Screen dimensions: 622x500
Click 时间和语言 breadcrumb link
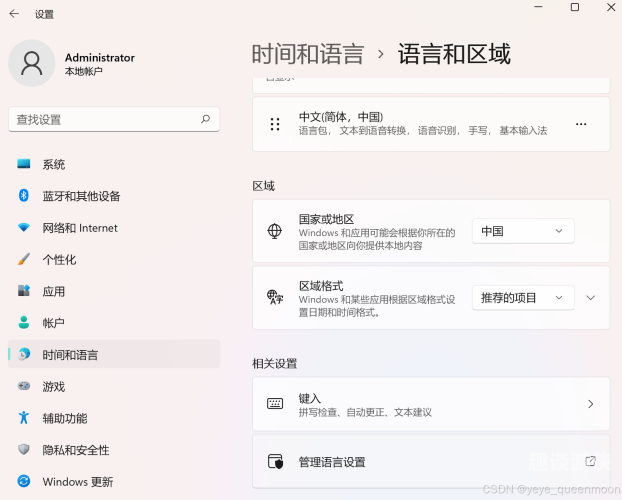tap(308, 54)
